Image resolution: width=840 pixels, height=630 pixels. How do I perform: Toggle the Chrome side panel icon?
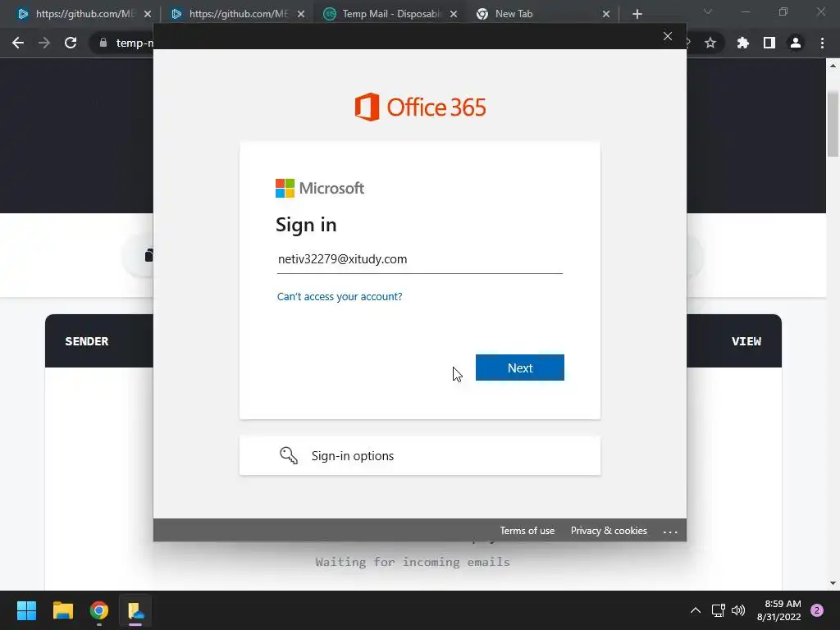pos(769,43)
